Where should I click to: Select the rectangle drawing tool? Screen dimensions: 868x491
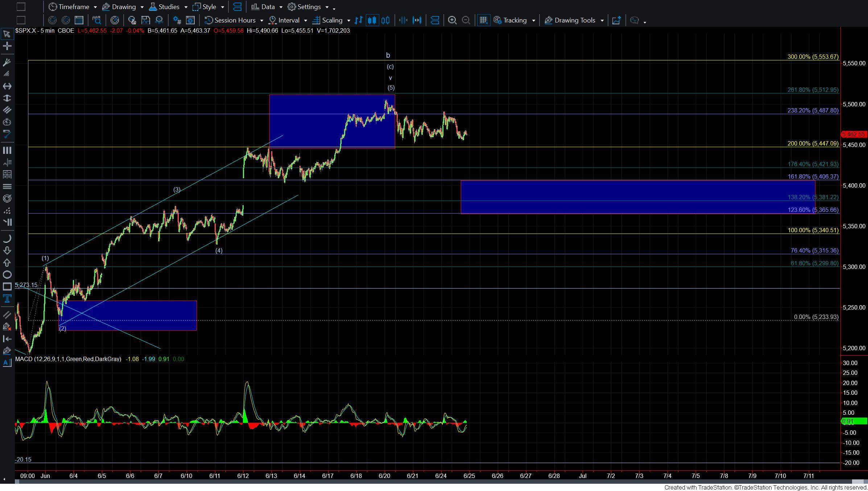7,287
